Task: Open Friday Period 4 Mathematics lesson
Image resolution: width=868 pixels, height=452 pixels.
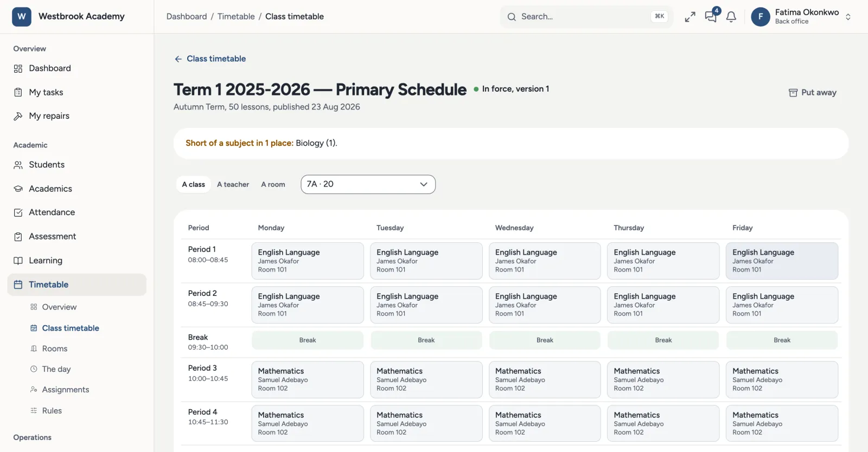Action: point(782,423)
